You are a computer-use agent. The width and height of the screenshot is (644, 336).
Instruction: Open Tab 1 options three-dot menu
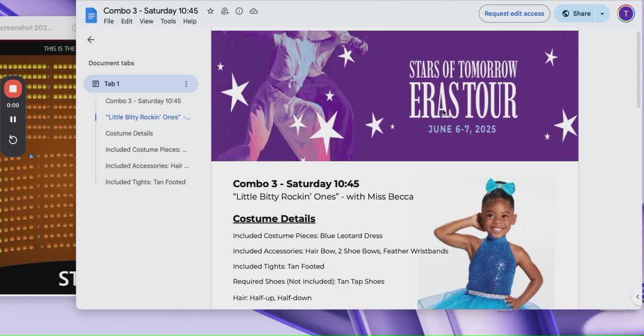tap(186, 84)
